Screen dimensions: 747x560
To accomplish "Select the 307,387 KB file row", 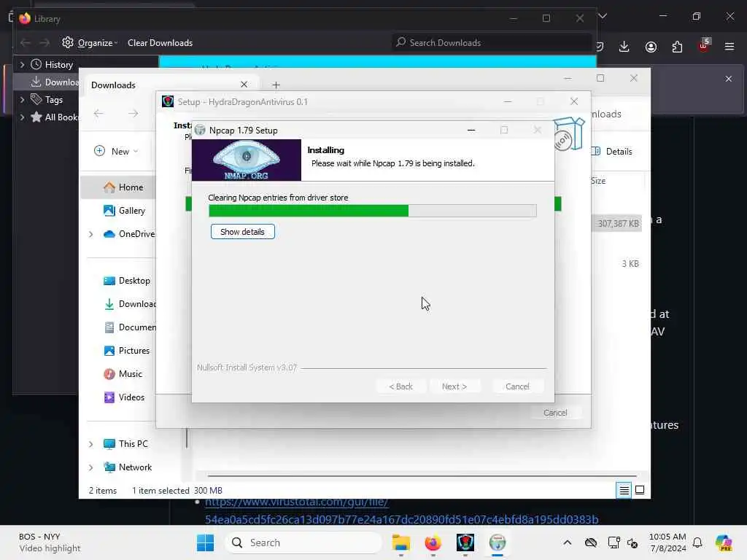I will [616, 223].
